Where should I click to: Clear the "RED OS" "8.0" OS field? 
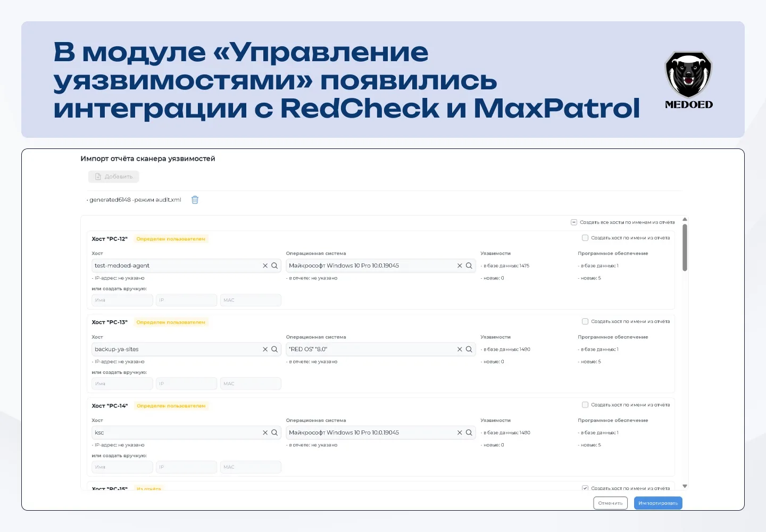(460, 349)
